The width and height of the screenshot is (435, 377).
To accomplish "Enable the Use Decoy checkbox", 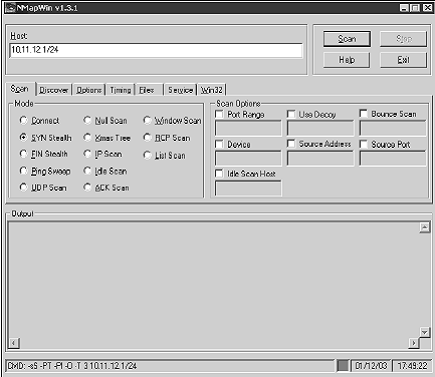I will [x=291, y=114].
